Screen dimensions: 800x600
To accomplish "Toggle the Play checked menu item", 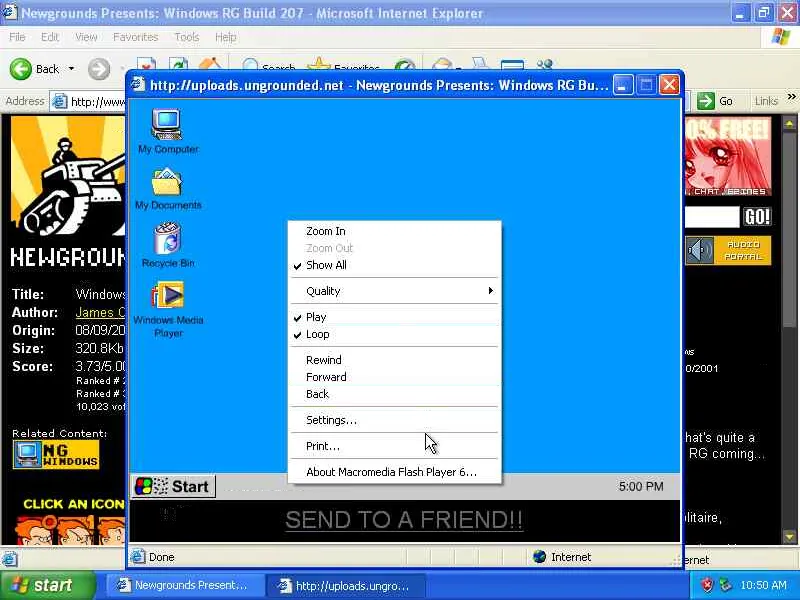I will 394,317.
